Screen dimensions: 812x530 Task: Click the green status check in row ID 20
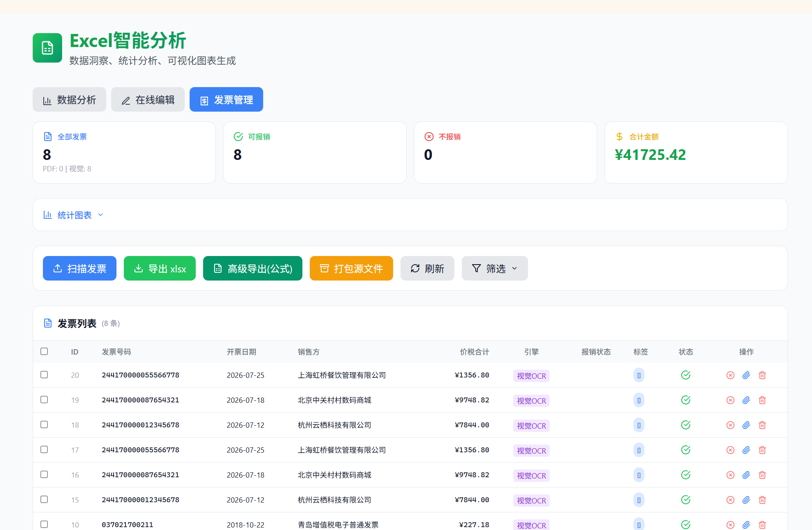(686, 375)
